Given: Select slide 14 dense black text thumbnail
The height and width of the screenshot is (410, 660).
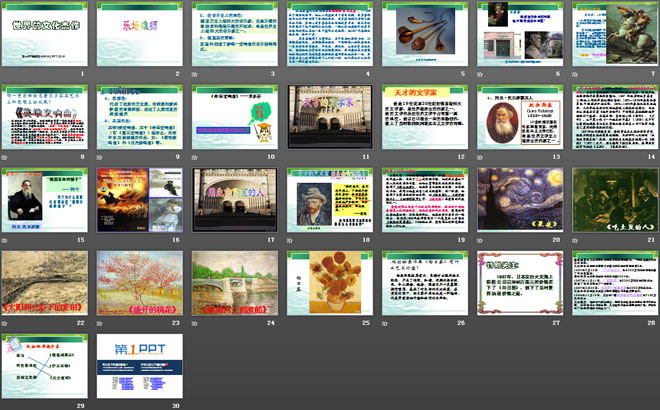Looking at the screenshot, I should pos(615,117).
